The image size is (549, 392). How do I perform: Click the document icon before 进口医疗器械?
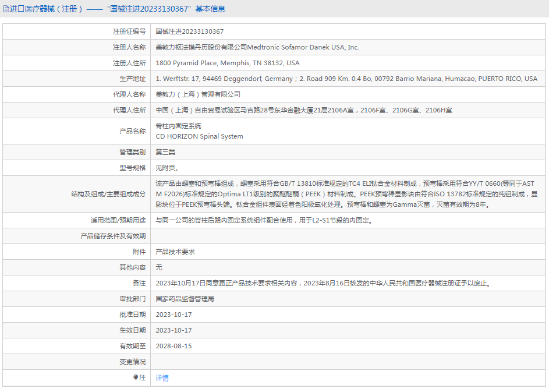(6, 9)
